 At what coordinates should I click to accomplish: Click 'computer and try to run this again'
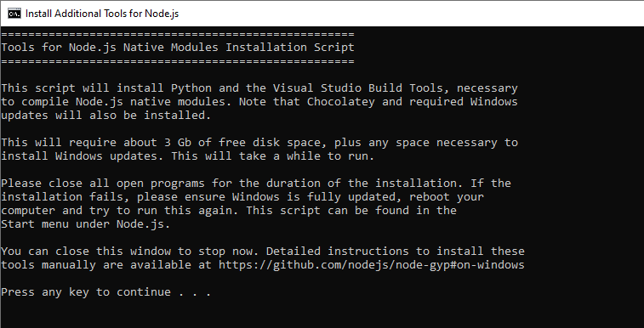229,211
